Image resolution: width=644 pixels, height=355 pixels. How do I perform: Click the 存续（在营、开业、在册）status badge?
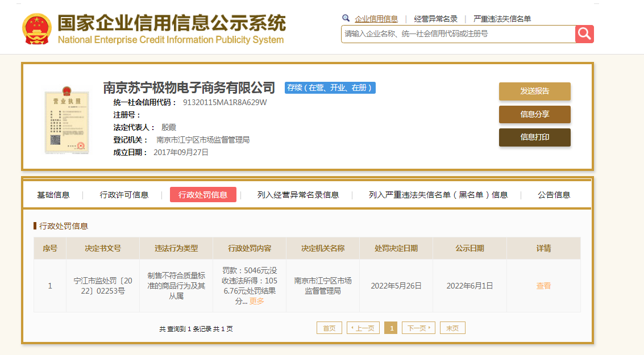(x=330, y=88)
